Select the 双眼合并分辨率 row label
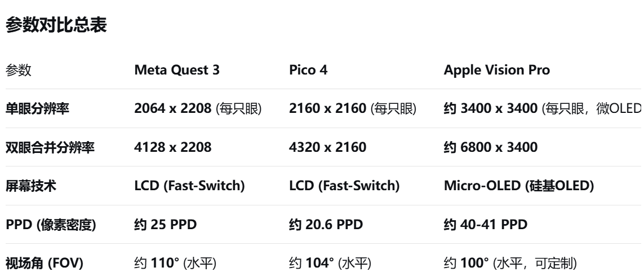This screenshot has width=644, height=276. (50, 148)
